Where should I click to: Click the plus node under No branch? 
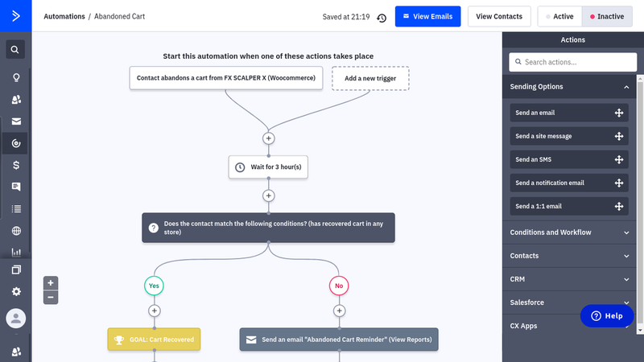(339, 311)
